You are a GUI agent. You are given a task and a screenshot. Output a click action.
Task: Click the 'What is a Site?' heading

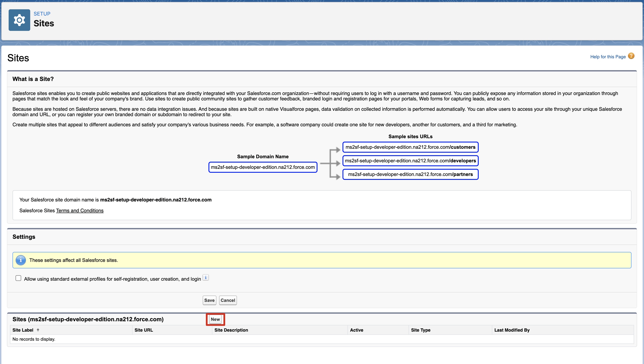pyautogui.click(x=33, y=79)
